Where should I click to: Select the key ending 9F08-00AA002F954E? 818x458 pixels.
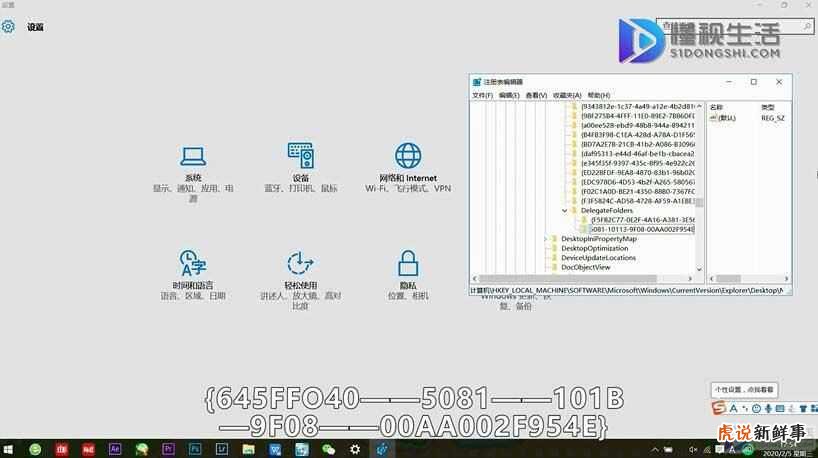pyautogui.click(x=642, y=229)
